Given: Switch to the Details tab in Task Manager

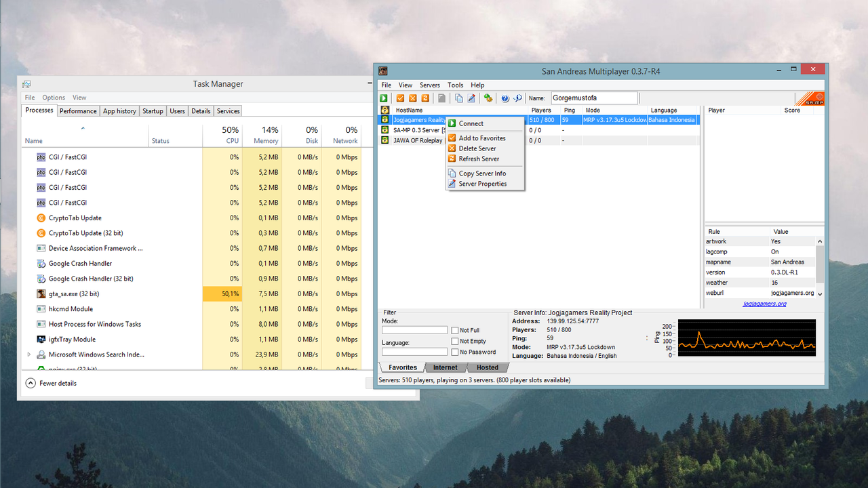Looking at the screenshot, I should (x=201, y=111).
